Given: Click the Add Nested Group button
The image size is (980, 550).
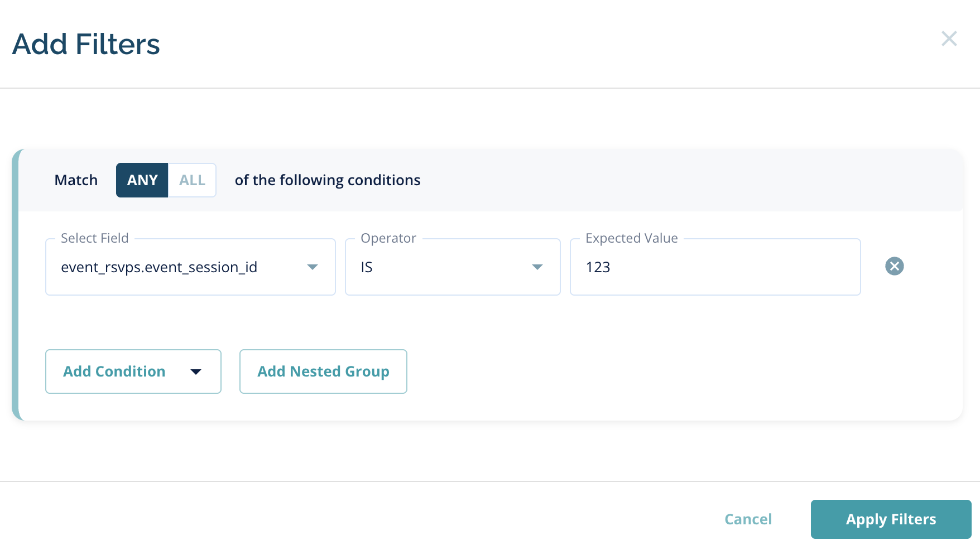Looking at the screenshot, I should pos(323,372).
